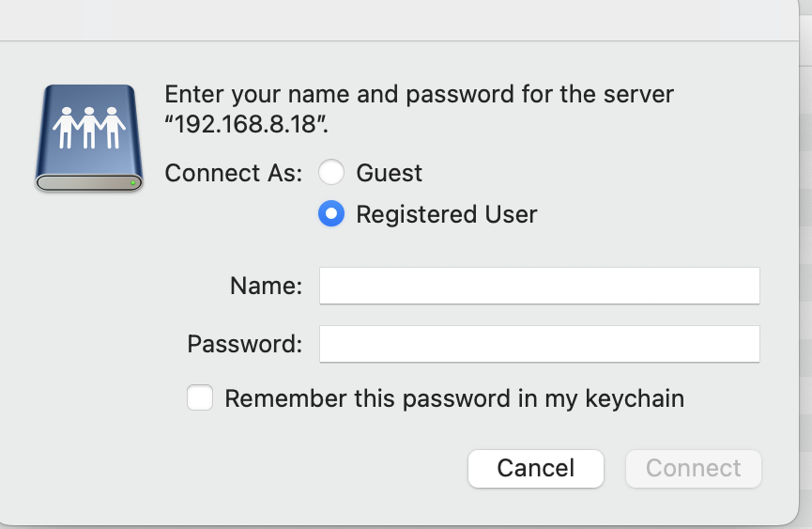The height and width of the screenshot is (529, 812).
Task: Click the empty title bar above the dialog
Action: (399, 20)
